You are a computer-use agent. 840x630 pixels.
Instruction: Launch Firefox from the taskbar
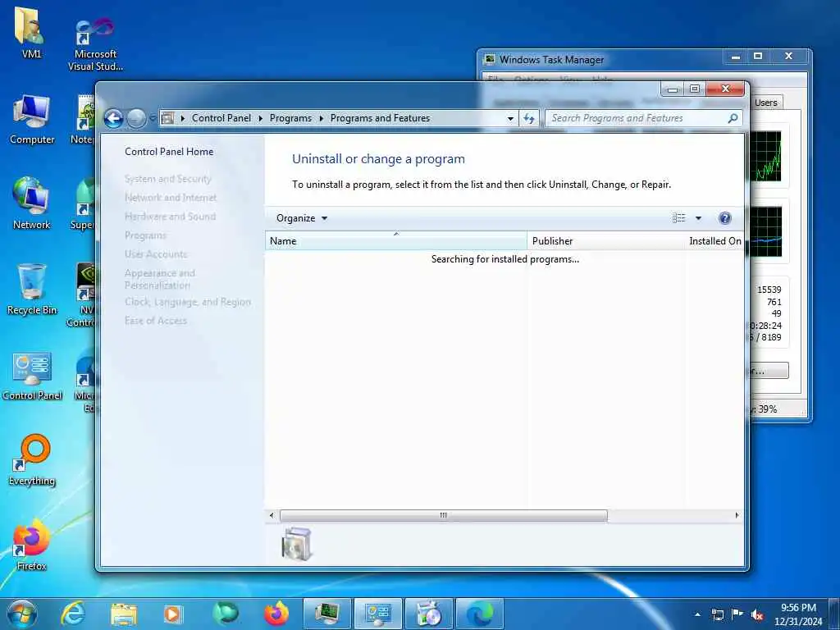pos(276,614)
